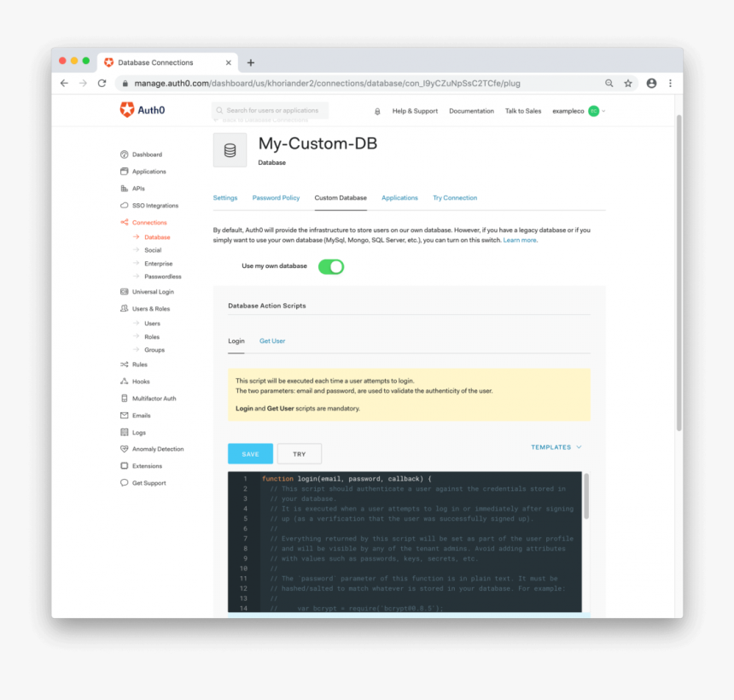The height and width of the screenshot is (700, 734).
Task: Select the Custom Database tab
Action: tap(341, 198)
